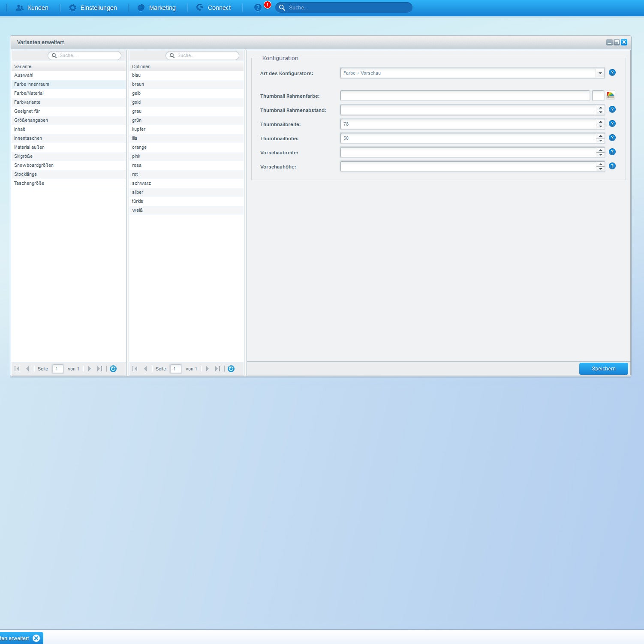This screenshot has height=644, width=644.
Task: Select the 'Stocklänge' variant row
Action: [69, 175]
